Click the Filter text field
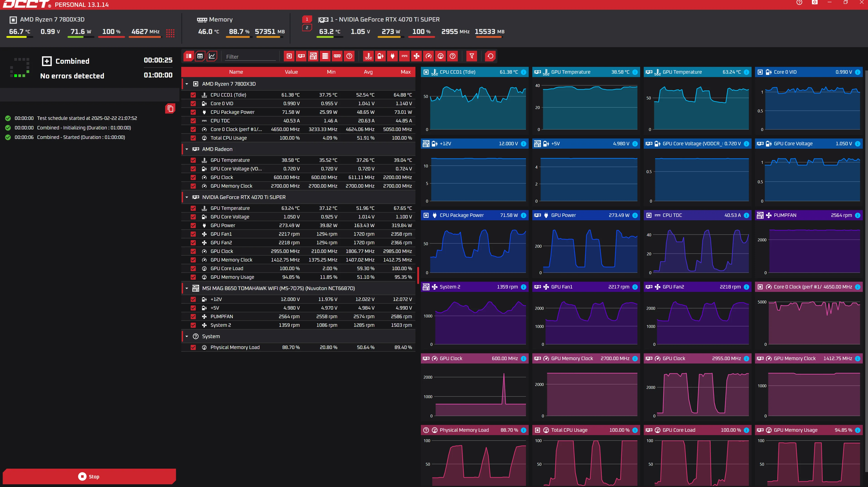The image size is (868, 487). [x=250, y=57]
